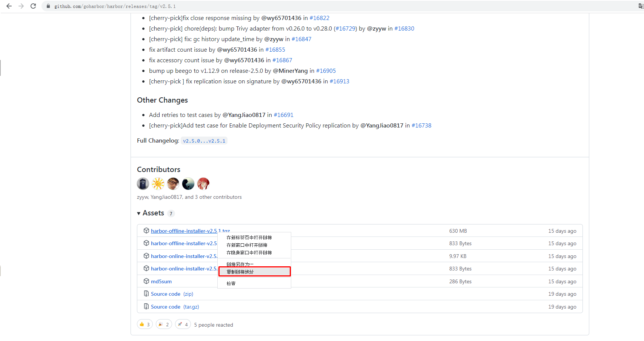
Task: Click the rocket reaction
Action: [183, 324]
